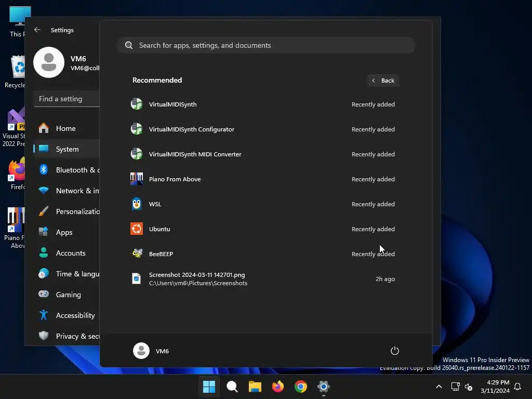
Task: Select Recycle Bin desktop icon
Action: (x=15, y=72)
